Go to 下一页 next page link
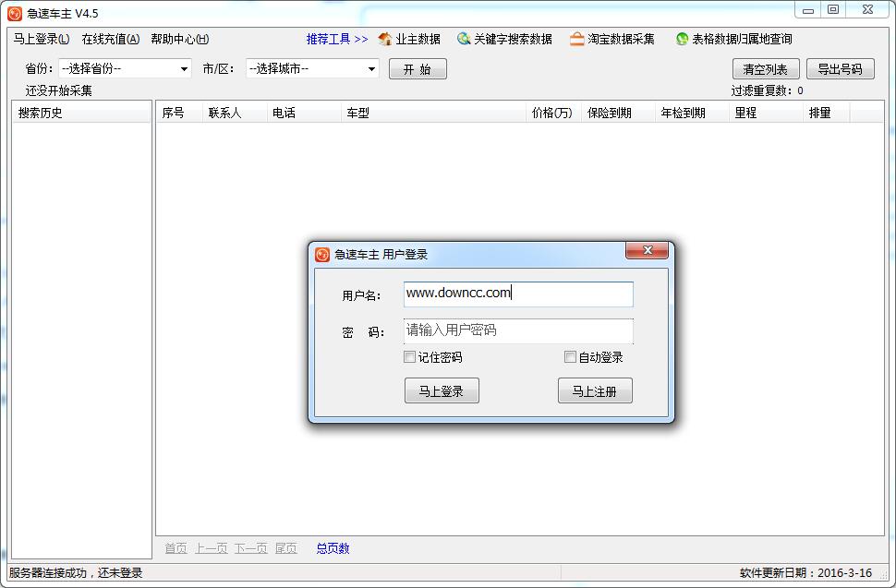The image size is (896, 588). 251,548
